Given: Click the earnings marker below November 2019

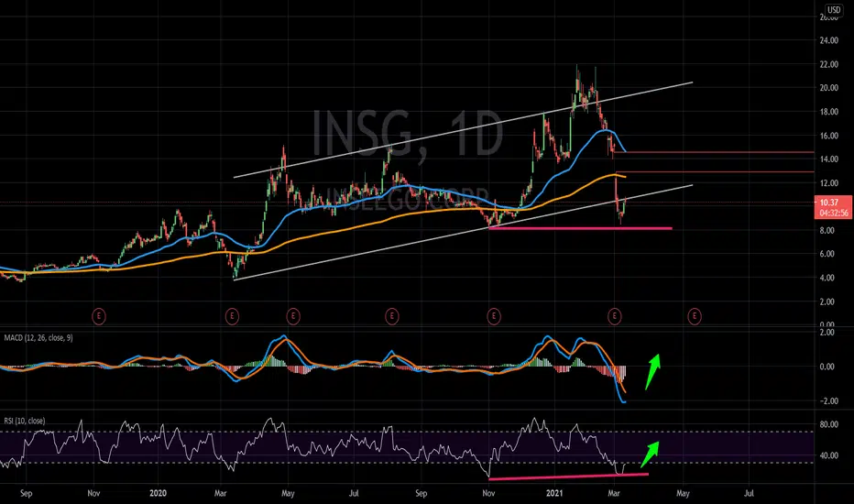Looking at the screenshot, I should point(99,316).
